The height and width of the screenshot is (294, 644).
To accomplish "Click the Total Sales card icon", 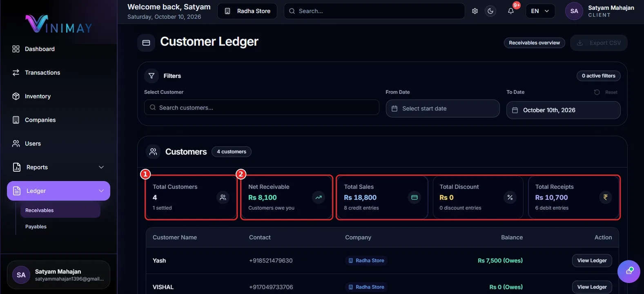I will (414, 197).
